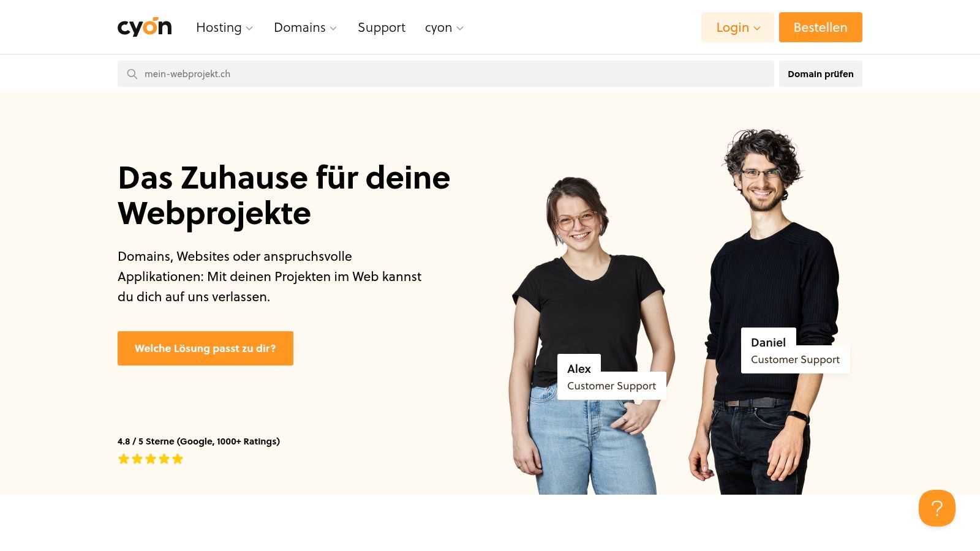
Task: Open the Support menu item
Action: pos(382,28)
